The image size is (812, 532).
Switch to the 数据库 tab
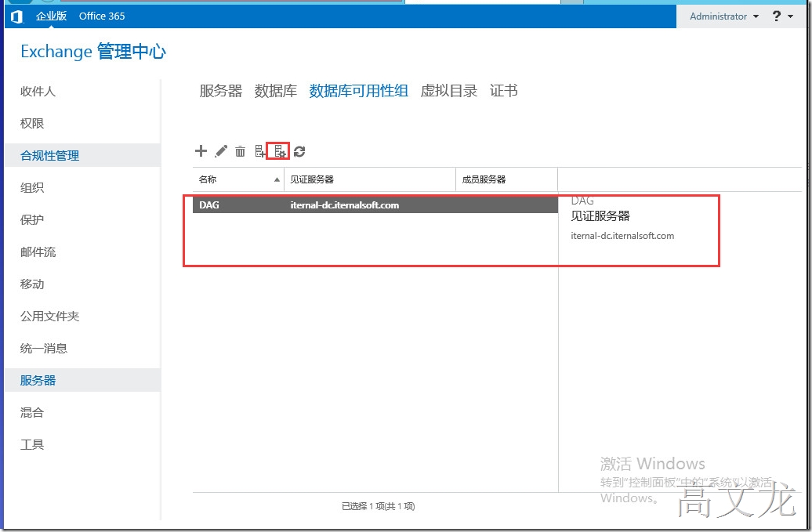click(276, 91)
